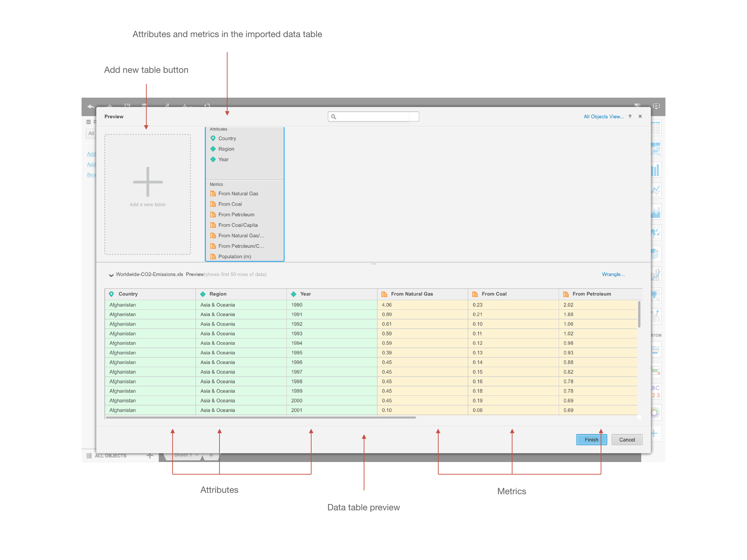The height and width of the screenshot is (560, 747).
Task: Open presentation mode icon in top toolbar
Action: [656, 106]
